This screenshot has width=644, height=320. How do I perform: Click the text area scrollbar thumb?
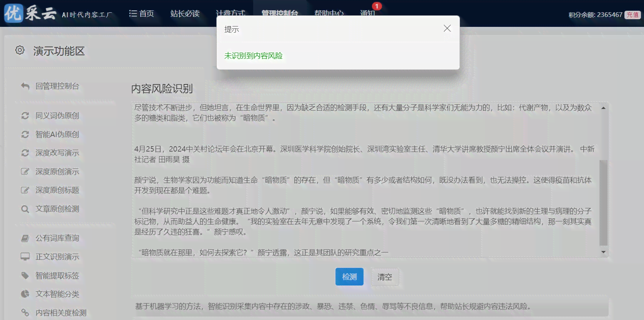pos(603,203)
